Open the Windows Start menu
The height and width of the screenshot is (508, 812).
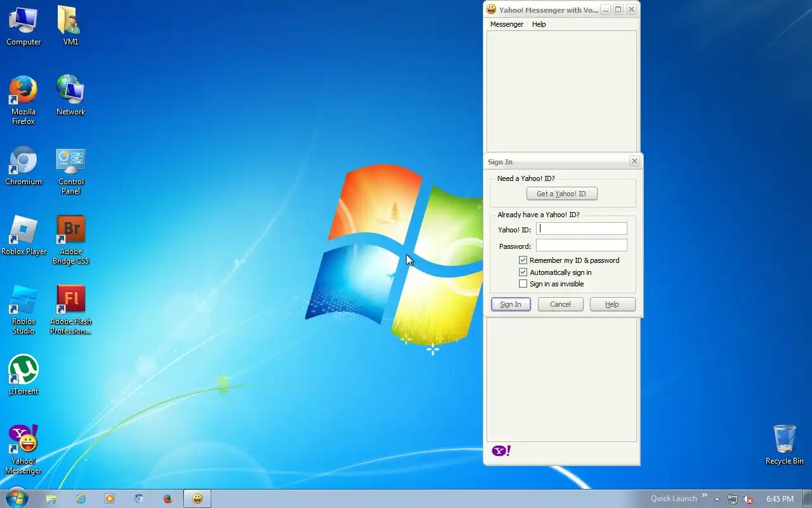point(17,498)
